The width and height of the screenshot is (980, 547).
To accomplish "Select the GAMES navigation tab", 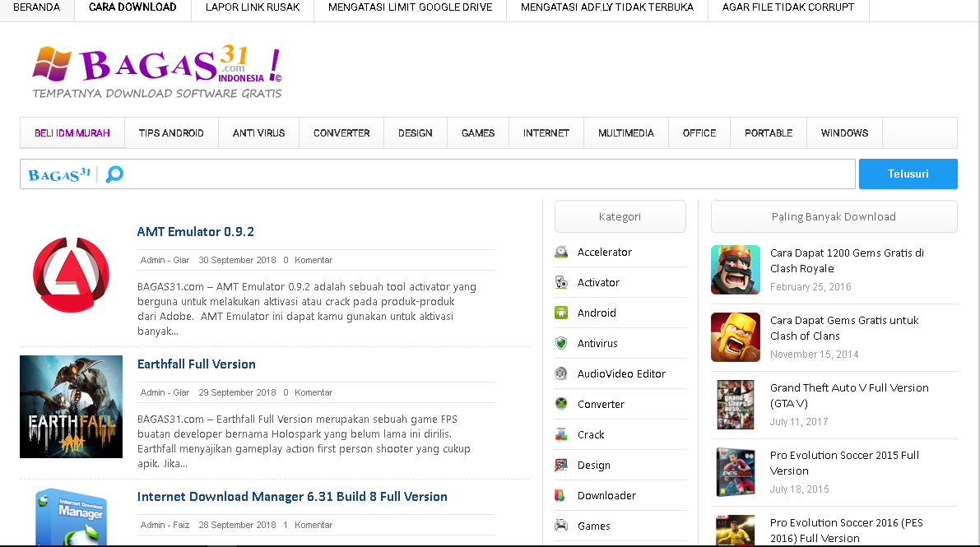I will click(478, 133).
